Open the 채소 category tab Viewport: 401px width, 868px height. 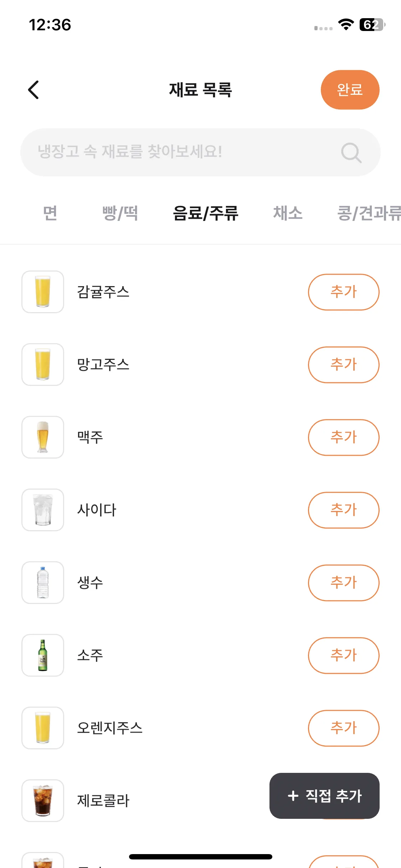point(288,213)
